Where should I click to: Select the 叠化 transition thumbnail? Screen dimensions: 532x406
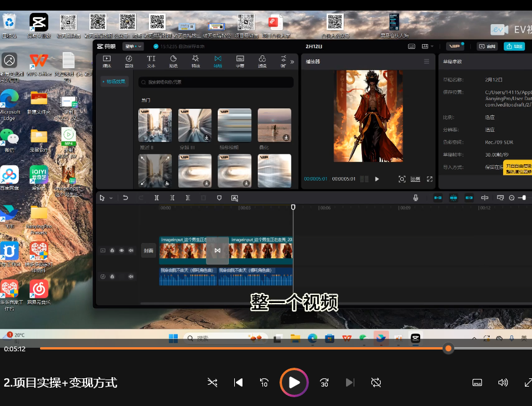[274, 125]
